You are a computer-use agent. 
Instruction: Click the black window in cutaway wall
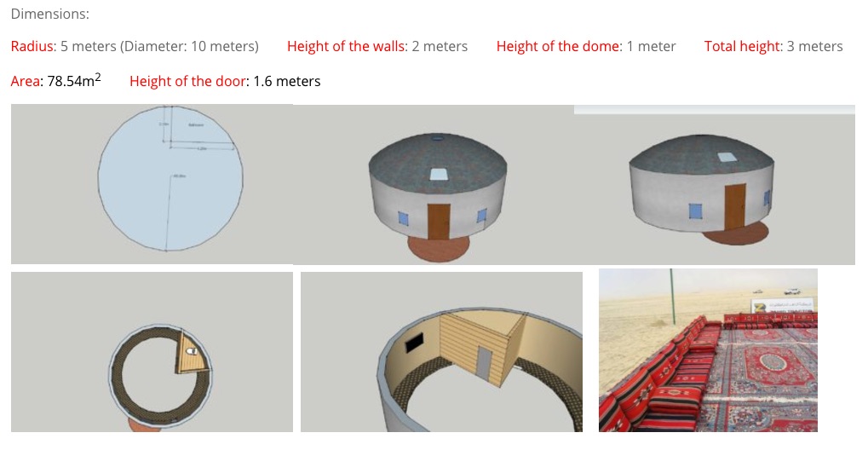[x=414, y=342]
